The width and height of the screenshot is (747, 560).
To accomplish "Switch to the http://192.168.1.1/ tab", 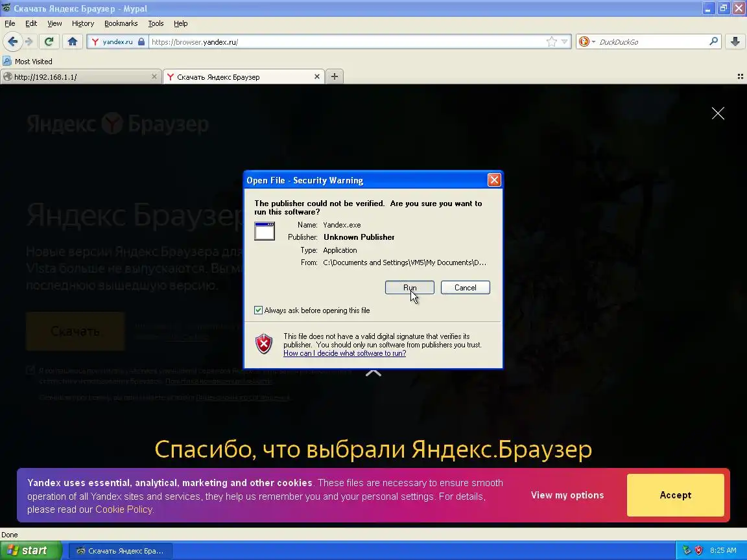I will 77,76.
